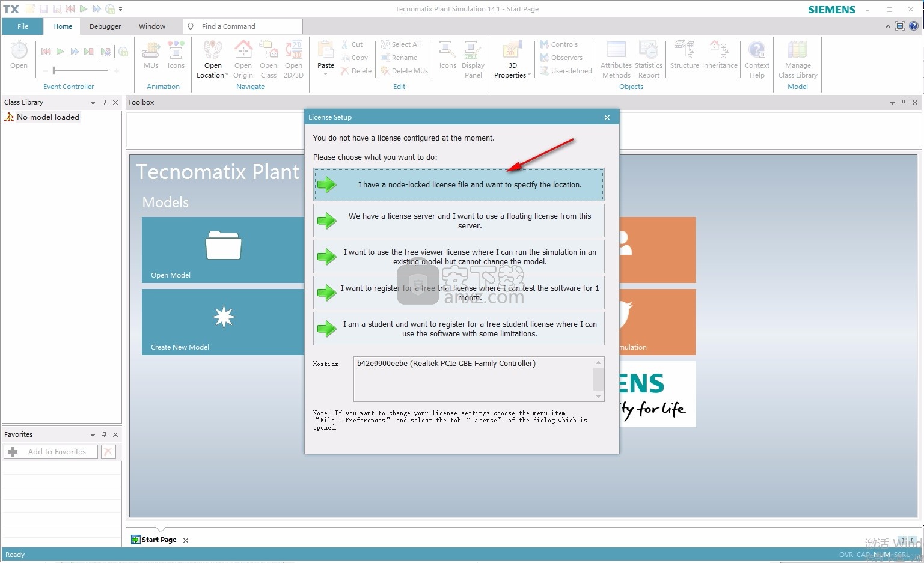Choose the free trial license option
Screen dimensions: 924x563
coord(458,293)
